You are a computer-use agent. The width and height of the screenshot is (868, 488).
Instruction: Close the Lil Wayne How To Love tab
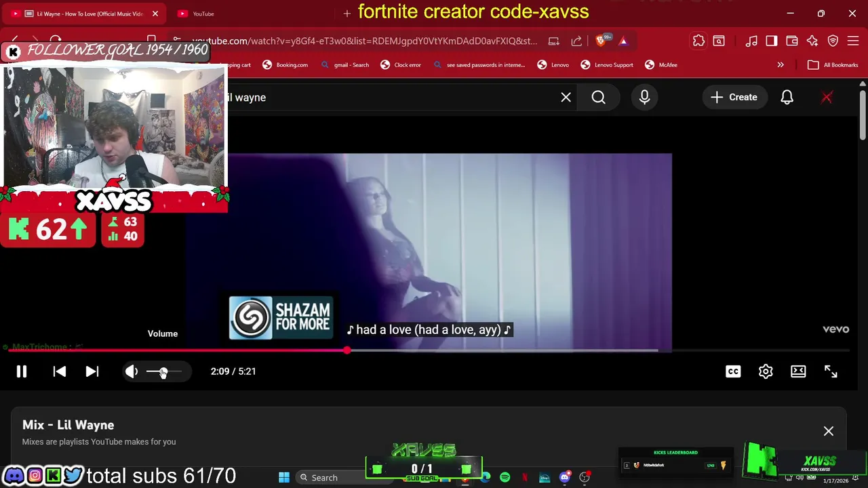point(155,14)
